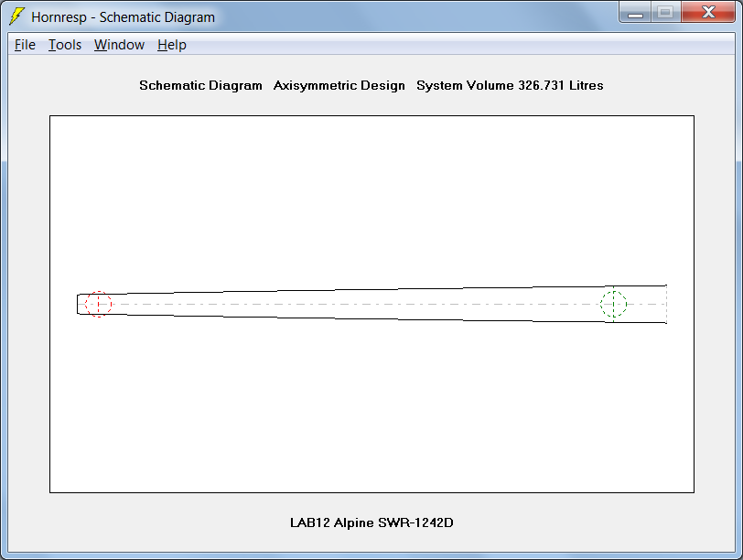Click the window title 'Hornresp - Schematic Diagram'
This screenshot has width=743, height=560.
(124, 17)
